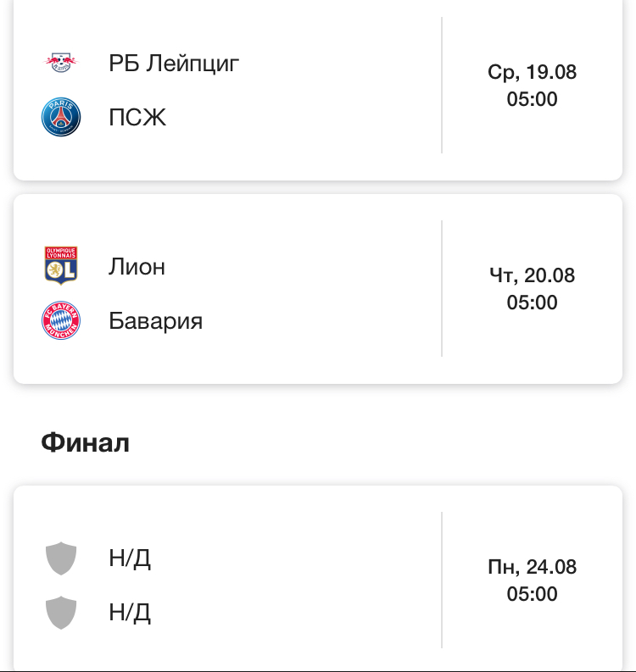
Task: Tap the vertical divider in the final card
Action: [x=442, y=580]
